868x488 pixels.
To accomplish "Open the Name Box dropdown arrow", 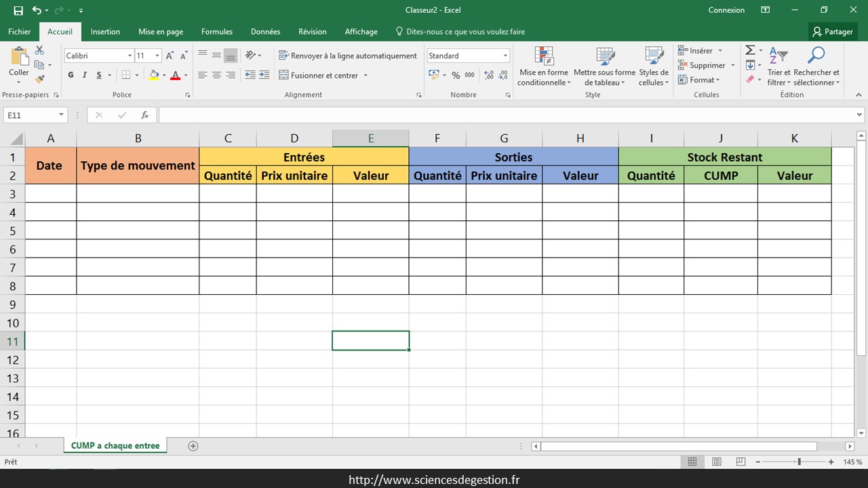I will pos(61,115).
